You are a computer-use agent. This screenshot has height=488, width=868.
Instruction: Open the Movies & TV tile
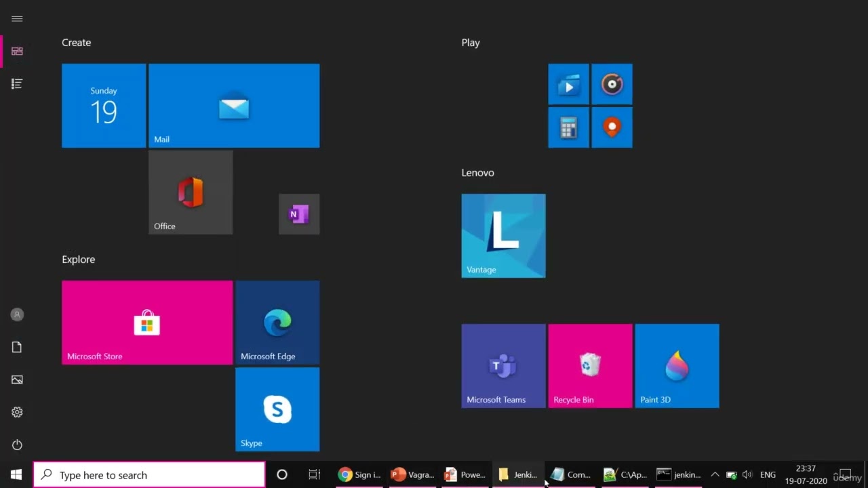[x=568, y=84]
